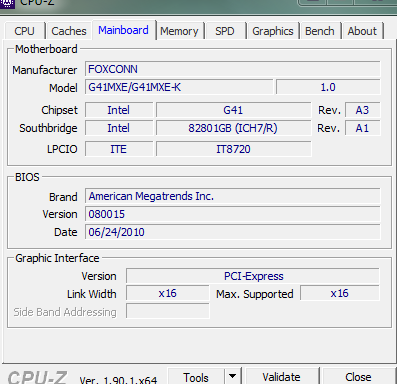This screenshot has height=384, width=397.
Task: Click the BIOS date 06/24/2010 field
Action: [x=233, y=232]
